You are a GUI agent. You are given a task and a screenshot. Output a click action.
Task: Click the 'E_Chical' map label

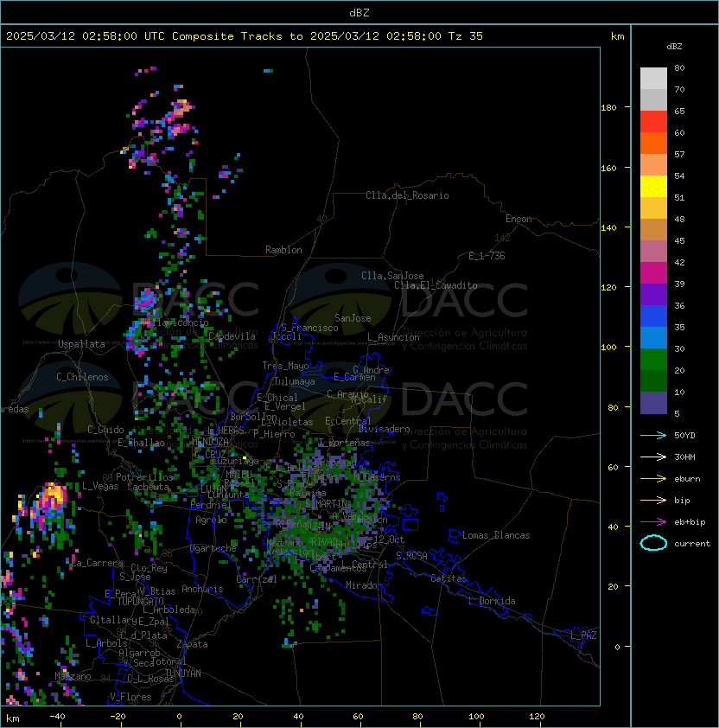(277, 398)
